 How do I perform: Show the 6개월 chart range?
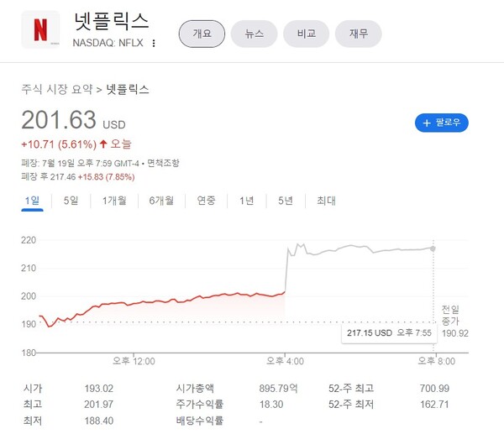(160, 201)
